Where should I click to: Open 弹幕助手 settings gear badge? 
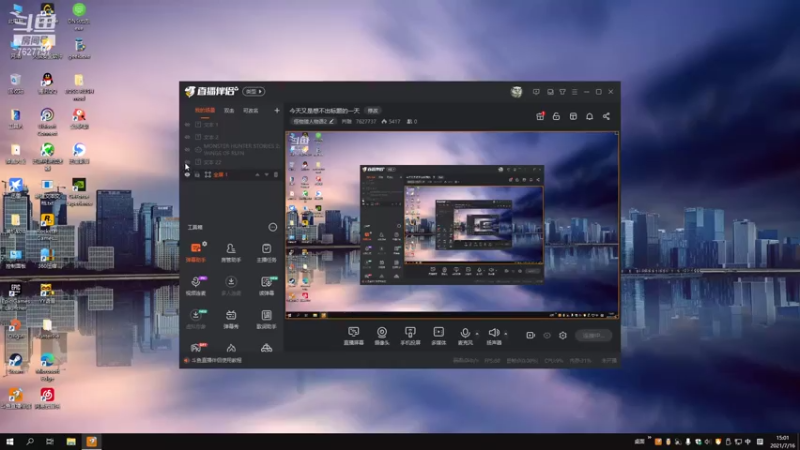pyautogui.click(x=205, y=244)
